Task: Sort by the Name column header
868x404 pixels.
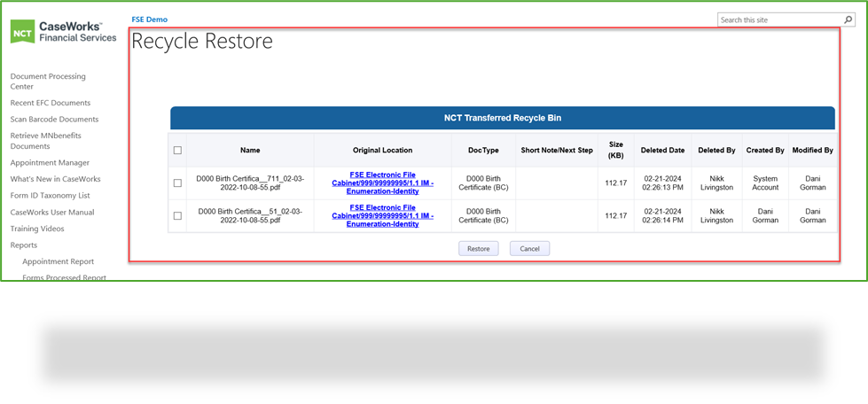Action: pyautogui.click(x=250, y=150)
